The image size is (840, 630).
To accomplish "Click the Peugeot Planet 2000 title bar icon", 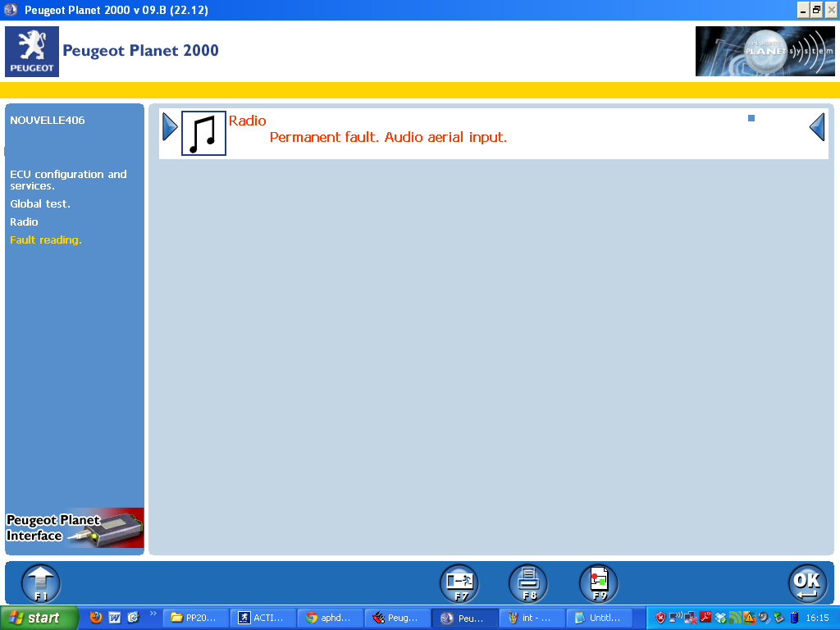I will 10,10.
